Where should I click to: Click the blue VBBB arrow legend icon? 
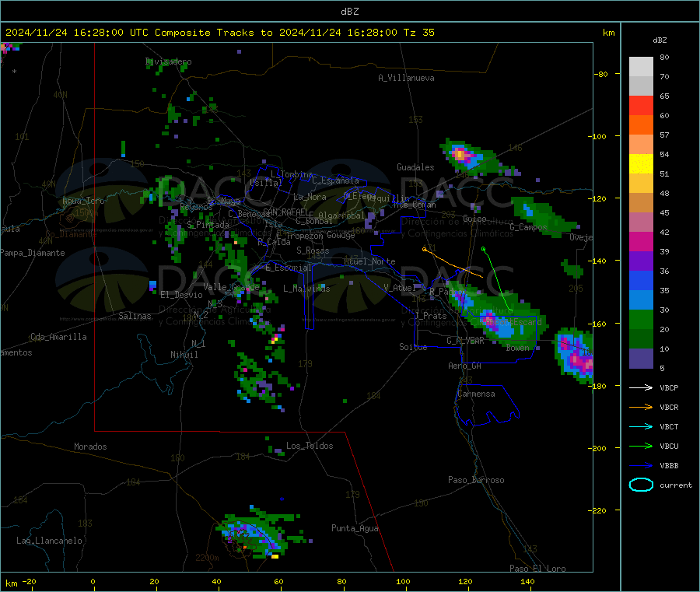641,465
